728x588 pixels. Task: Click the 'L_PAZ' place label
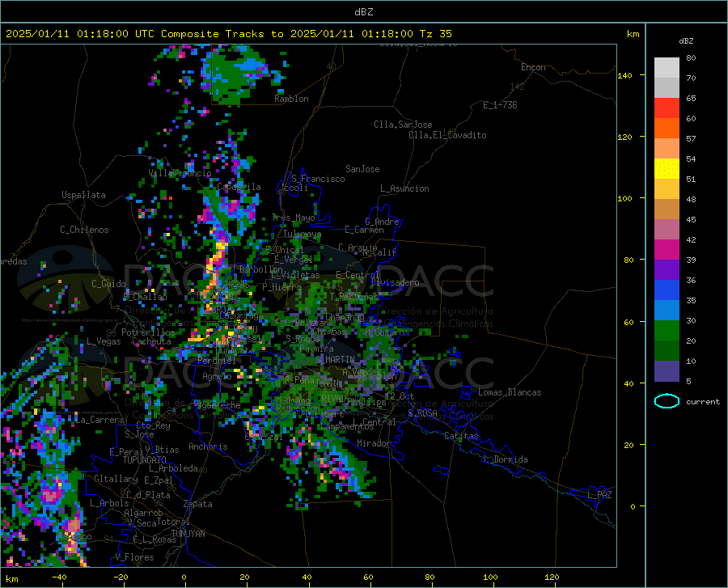point(599,495)
